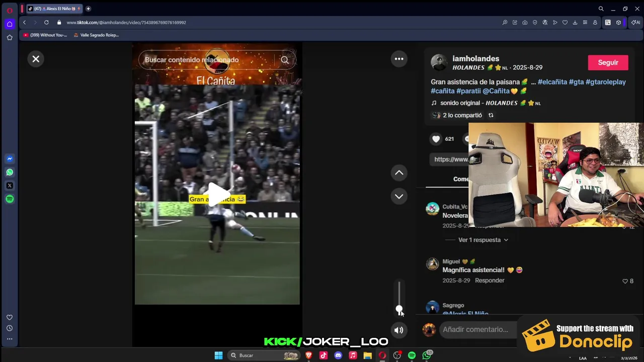
Task: Open the #cañita hashtag
Action: click(x=443, y=91)
